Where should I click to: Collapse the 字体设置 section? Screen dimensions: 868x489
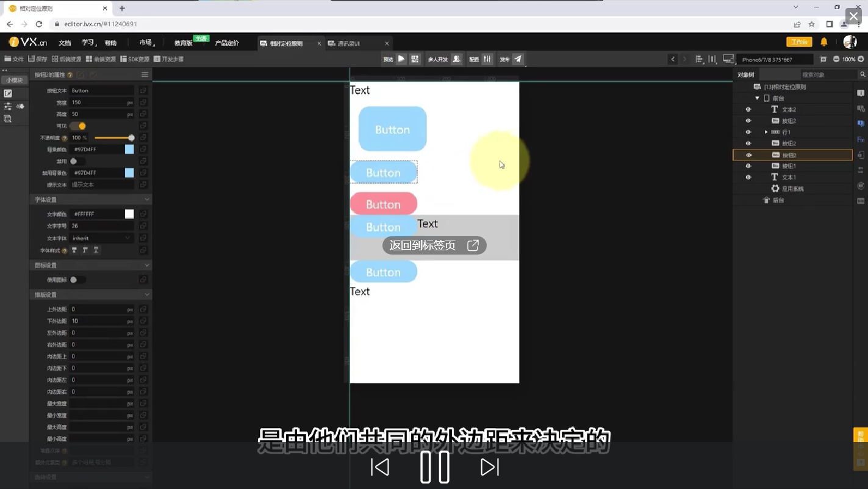click(147, 200)
